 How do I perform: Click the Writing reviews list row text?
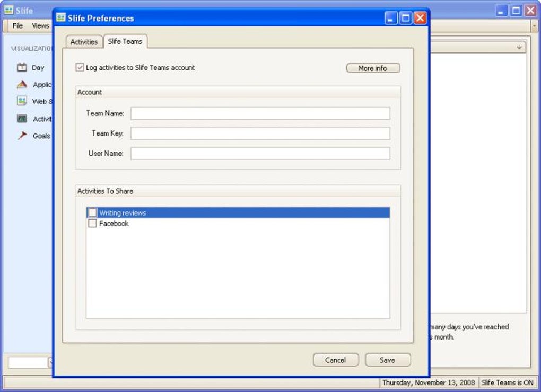(123, 213)
